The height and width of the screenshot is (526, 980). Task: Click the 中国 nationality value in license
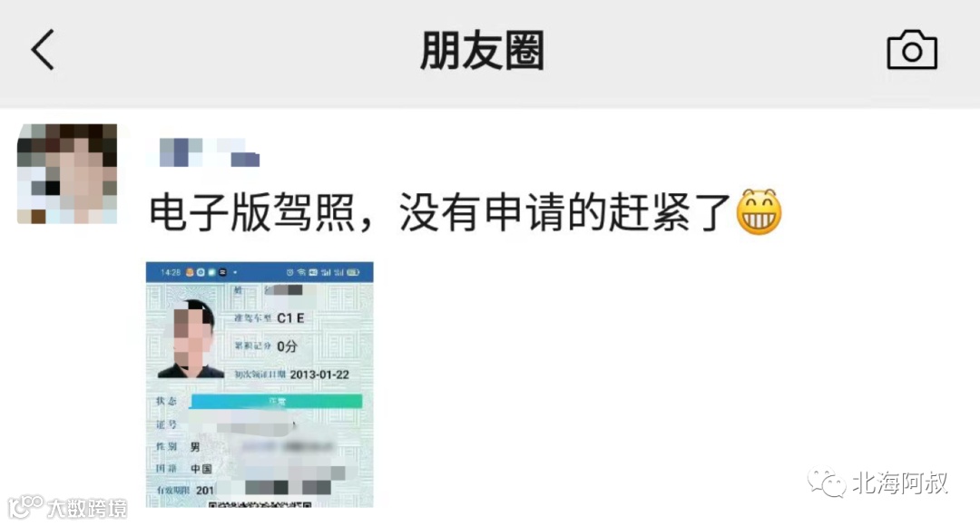201,469
